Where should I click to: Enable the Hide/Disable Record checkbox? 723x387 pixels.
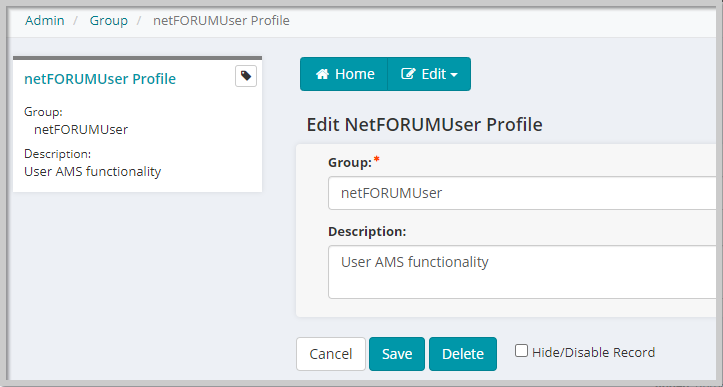(521, 351)
